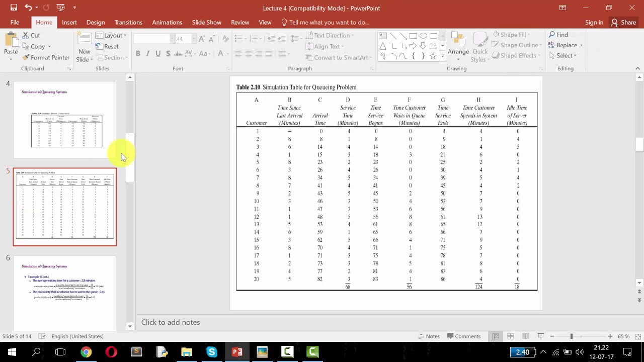Click the Save icon in quick access toolbar
Screen dimensions: 644x362
pyautogui.click(x=14, y=8)
